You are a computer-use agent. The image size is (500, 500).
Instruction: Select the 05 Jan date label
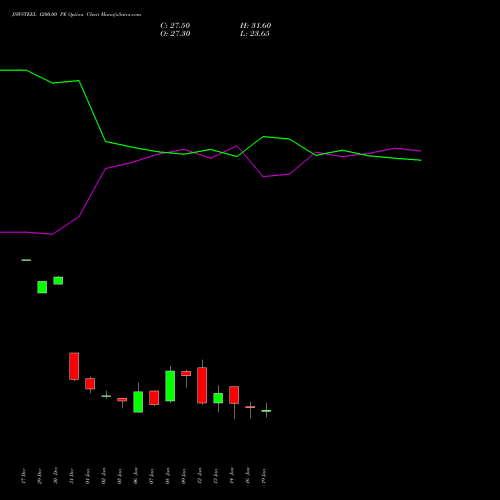[120, 476]
